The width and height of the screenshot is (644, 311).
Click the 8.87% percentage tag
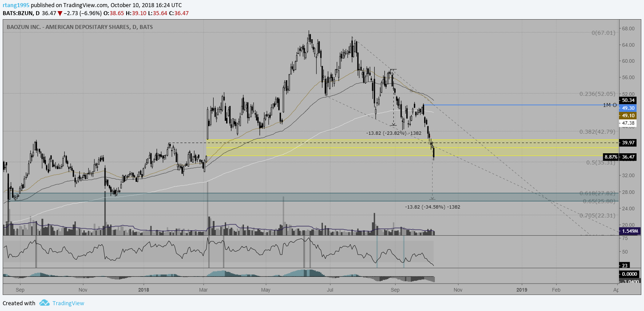coord(611,157)
